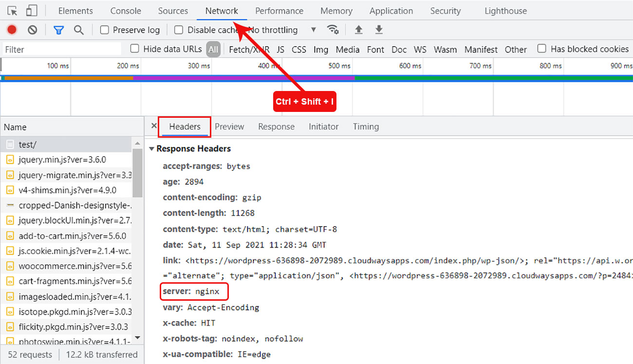Click the 500 ms timeline marker

pos(339,66)
